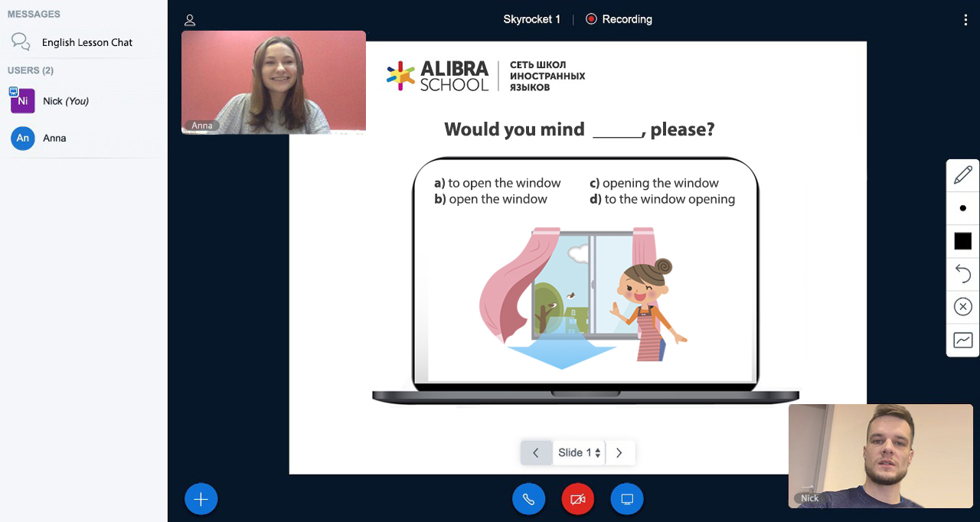
Task: Toggle the user list icon
Action: [190, 20]
